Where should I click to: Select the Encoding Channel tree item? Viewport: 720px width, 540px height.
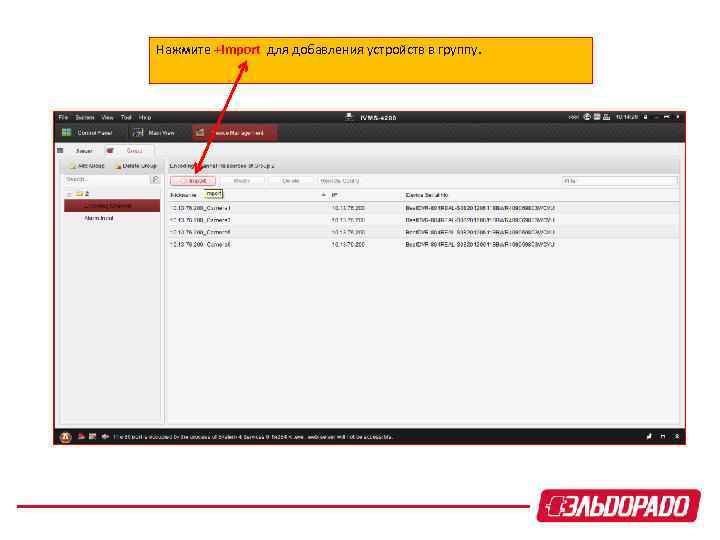[x=112, y=206]
